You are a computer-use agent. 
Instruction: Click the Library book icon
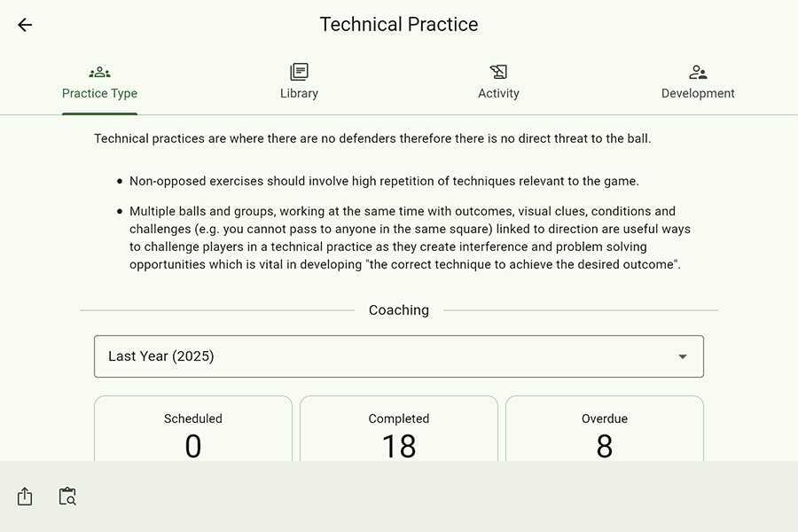point(299,72)
